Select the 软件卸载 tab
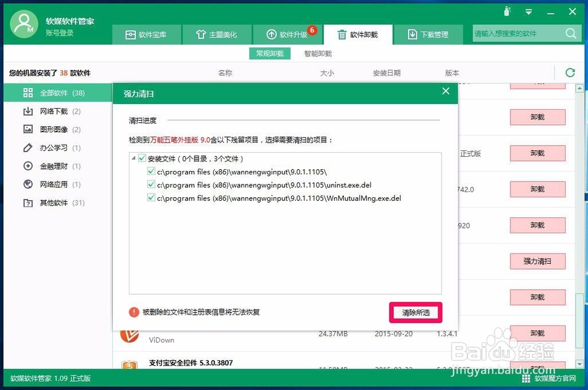The width and height of the screenshot is (588, 390). pos(358,35)
